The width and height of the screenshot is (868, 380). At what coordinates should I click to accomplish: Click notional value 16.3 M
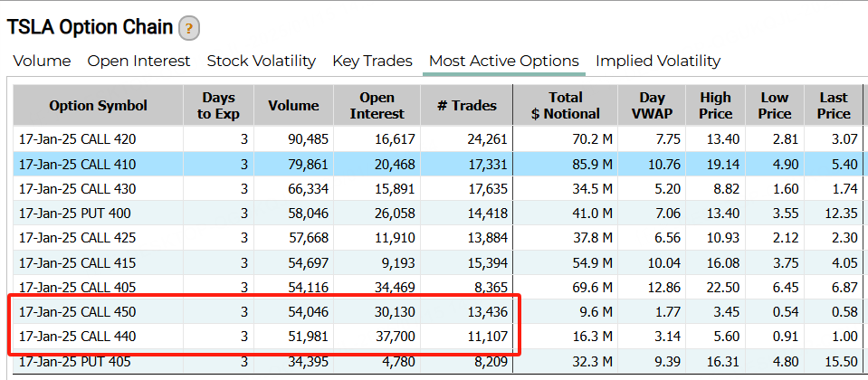590,337
